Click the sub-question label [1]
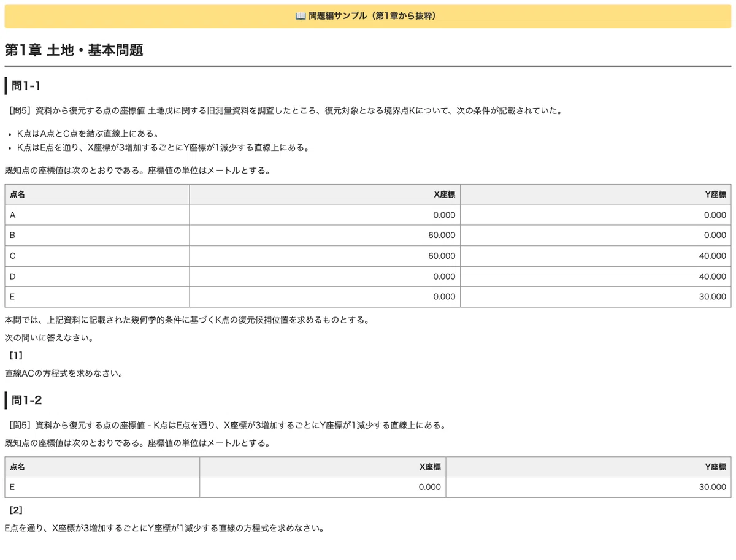This screenshot has width=736, height=560. coord(16,355)
